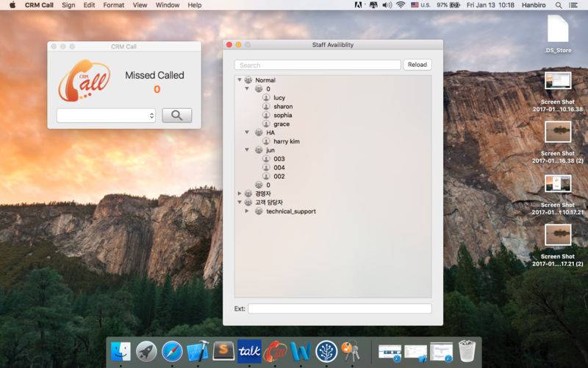
Task: Click the magnifier search button in CRM Call
Action: [176, 116]
